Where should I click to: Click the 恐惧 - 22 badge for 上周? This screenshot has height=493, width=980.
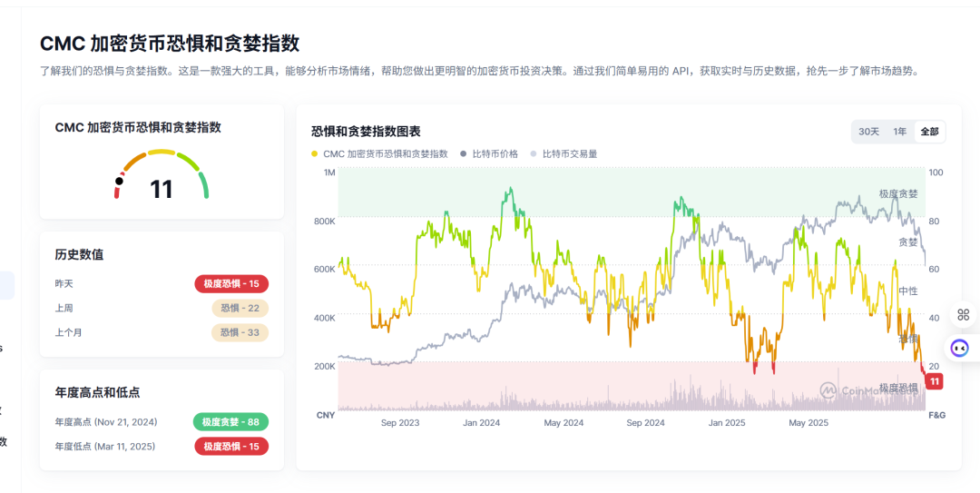point(240,309)
